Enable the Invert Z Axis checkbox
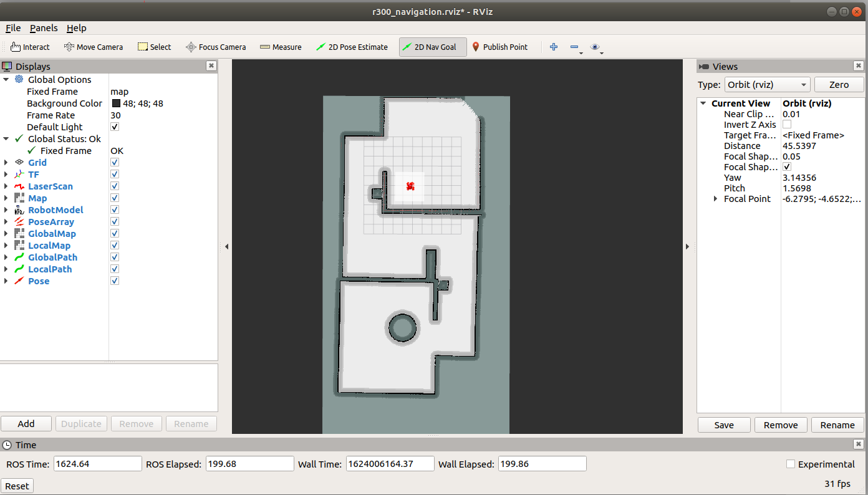 pos(787,125)
